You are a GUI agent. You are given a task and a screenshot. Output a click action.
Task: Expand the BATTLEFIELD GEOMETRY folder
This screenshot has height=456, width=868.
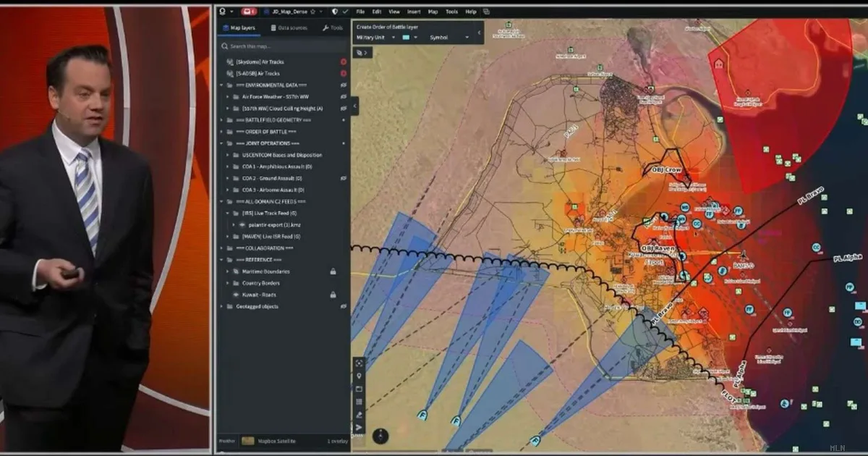221,119
